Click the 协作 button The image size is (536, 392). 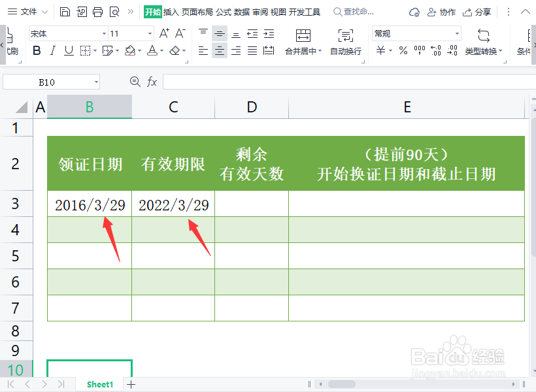tap(441, 12)
